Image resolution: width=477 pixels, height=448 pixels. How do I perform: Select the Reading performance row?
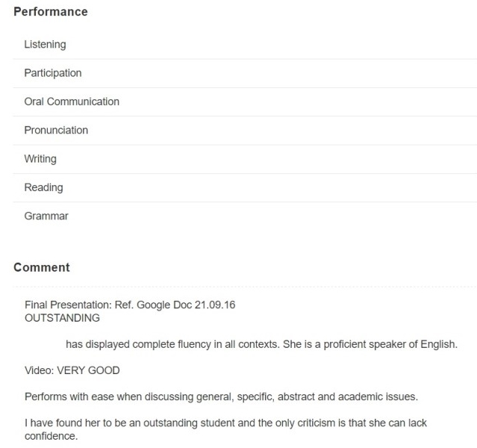[x=245, y=187]
